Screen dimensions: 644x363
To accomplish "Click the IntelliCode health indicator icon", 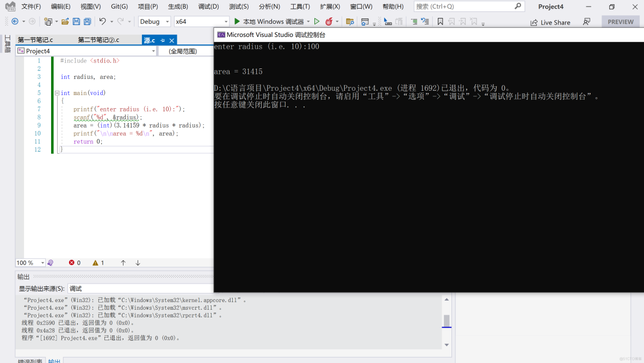I will (51, 263).
